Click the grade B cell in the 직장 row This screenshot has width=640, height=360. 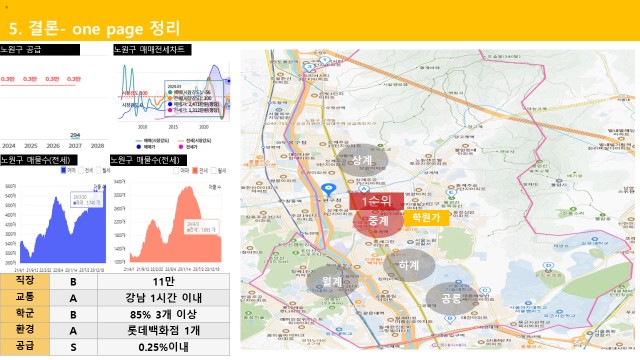coord(73,282)
